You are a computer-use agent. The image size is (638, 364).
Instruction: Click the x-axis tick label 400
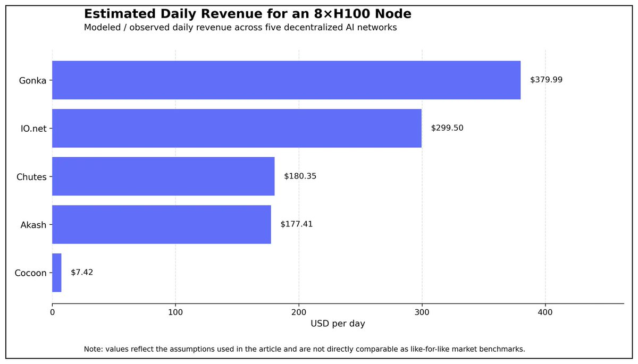click(545, 312)
